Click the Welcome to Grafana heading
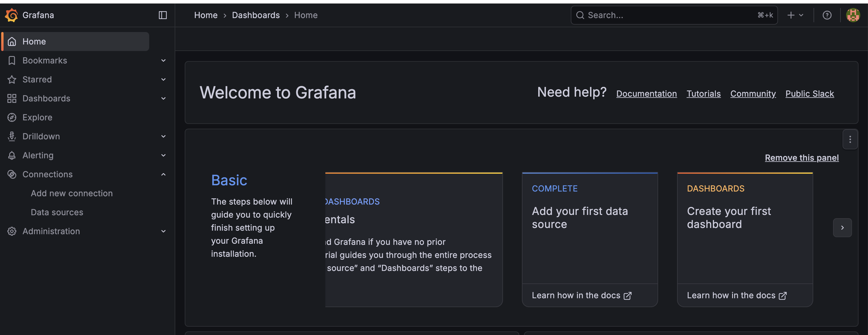 278,92
